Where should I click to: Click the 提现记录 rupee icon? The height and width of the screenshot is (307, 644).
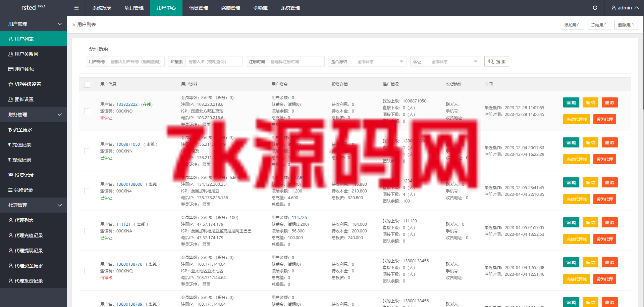point(10,160)
